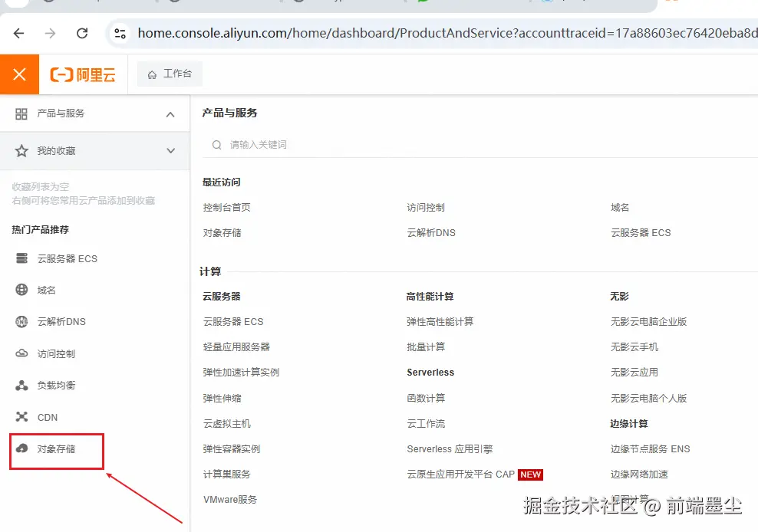Open VMware服务
This screenshot has width=758, height=532.
[230, 500]
